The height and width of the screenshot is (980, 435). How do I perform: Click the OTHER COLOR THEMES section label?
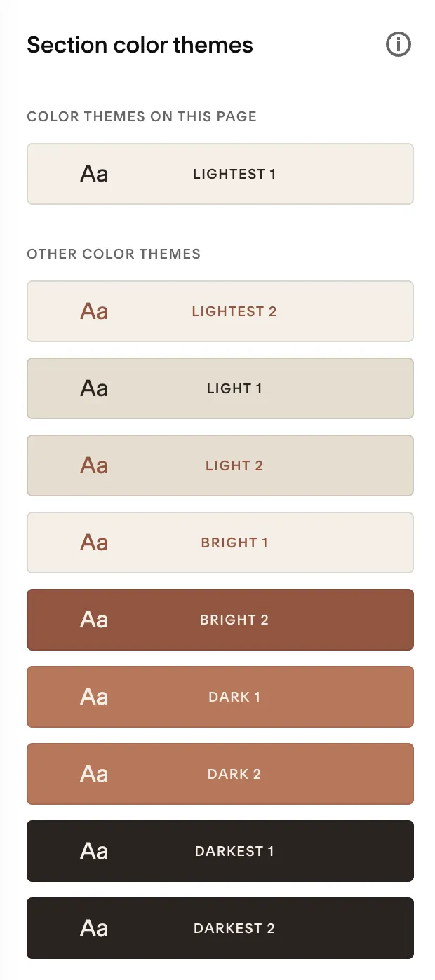click(x=114, y=254)
